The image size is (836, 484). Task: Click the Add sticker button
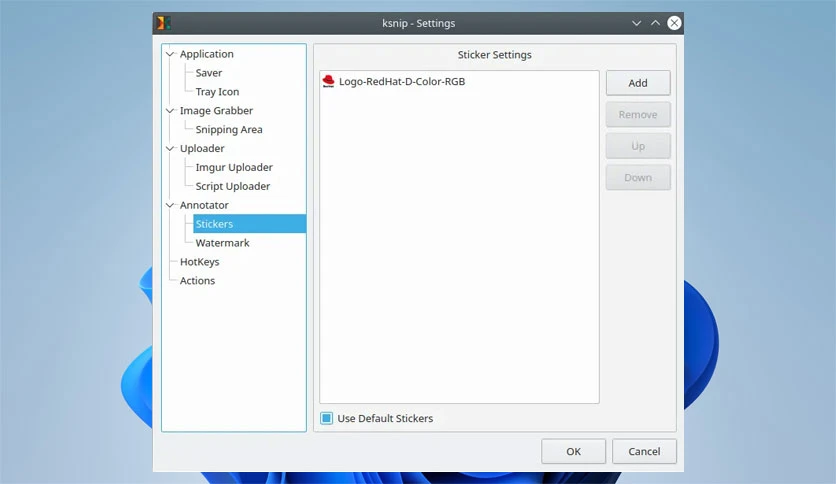pos(638,83)
